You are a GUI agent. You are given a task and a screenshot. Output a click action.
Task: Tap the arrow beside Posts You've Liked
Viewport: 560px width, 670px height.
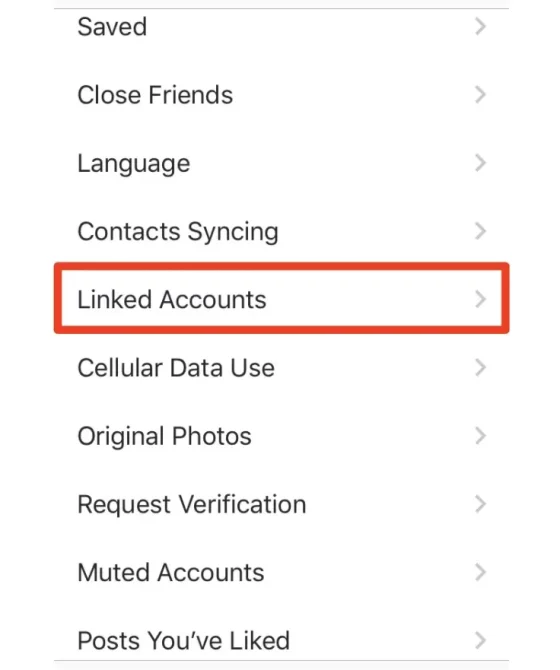tap(481, 641)
